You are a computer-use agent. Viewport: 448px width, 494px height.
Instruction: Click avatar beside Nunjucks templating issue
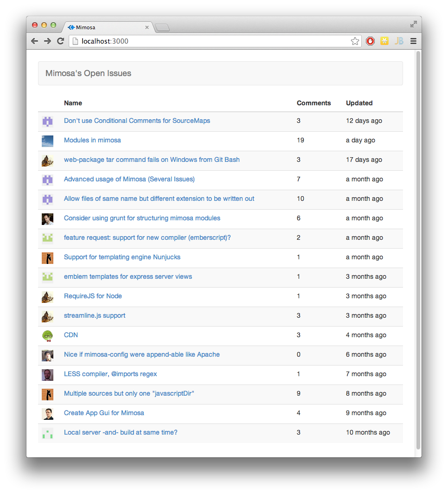coord(48,258)
